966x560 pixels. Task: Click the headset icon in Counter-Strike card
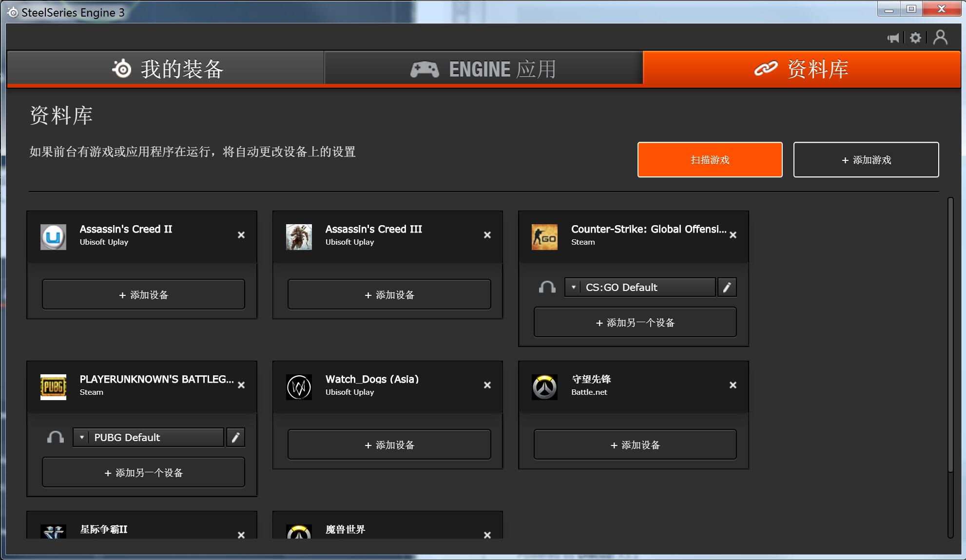pos(547,287)
